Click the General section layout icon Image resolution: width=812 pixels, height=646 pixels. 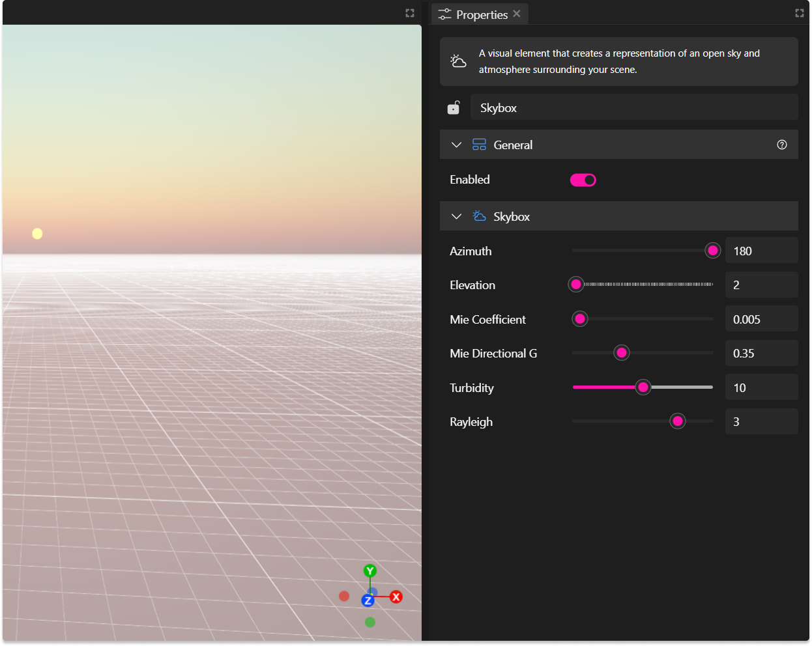480,144
